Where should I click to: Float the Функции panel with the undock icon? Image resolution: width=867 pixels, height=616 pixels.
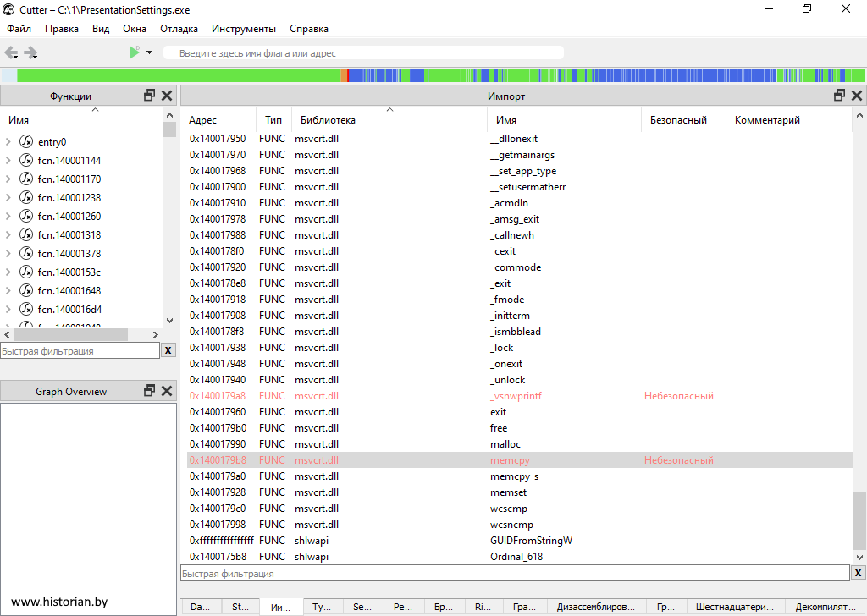[x=150, y=96]
